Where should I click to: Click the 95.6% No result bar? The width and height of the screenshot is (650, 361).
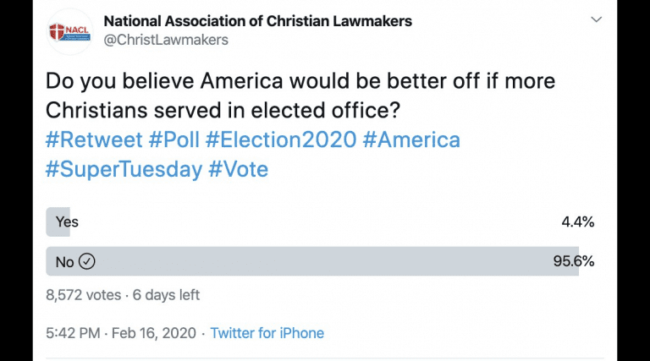(x=313, y=261)
